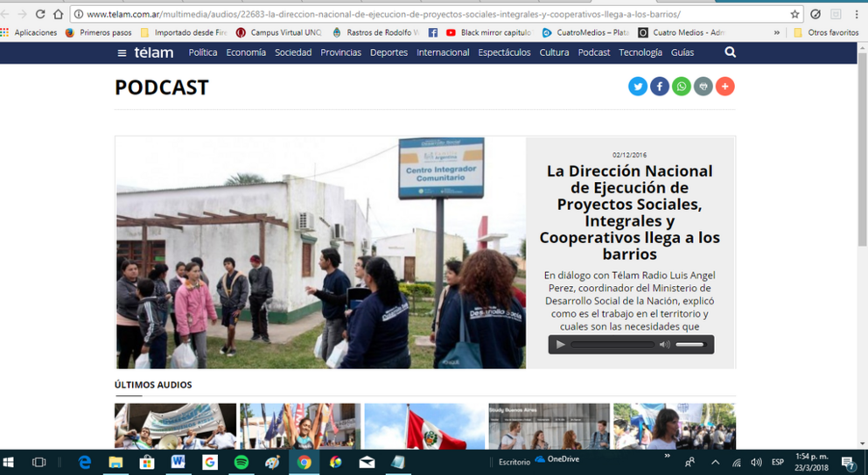Viewport: 868px width, 475px height.
Task: Open the Campus Virtual UNQ bookmark
Action: [x=278, y=32]
